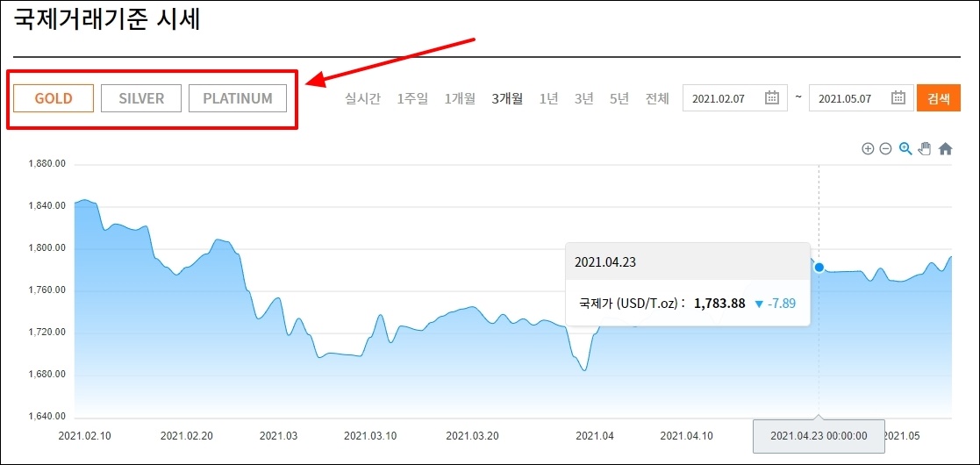Click the x-axis label 2021.02.20
Viewport: 980px width, 465px height.
(x=186, y=436)
